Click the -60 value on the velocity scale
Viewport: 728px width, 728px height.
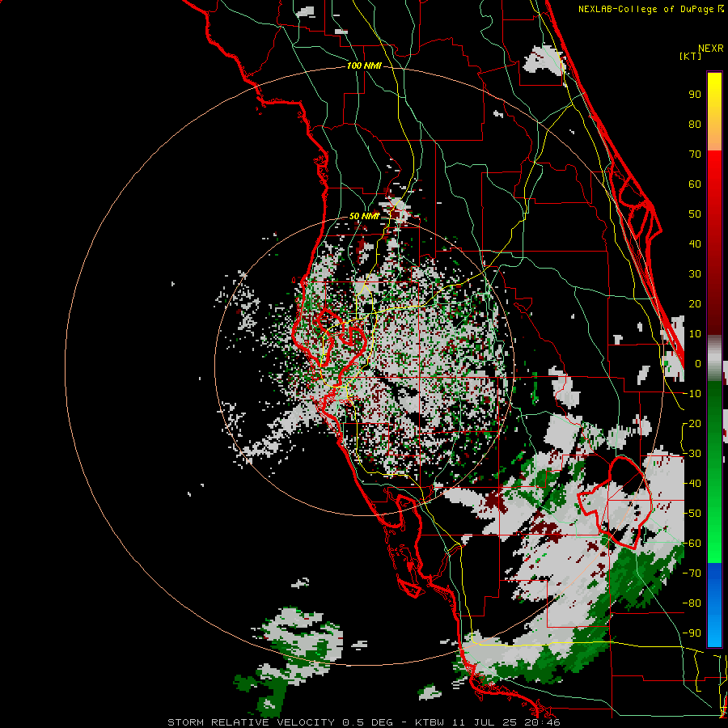(x=692, y=544)
